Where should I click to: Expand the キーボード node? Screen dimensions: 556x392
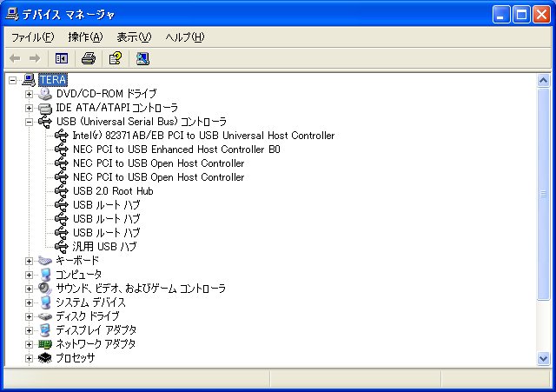click(x=29, y=261)
